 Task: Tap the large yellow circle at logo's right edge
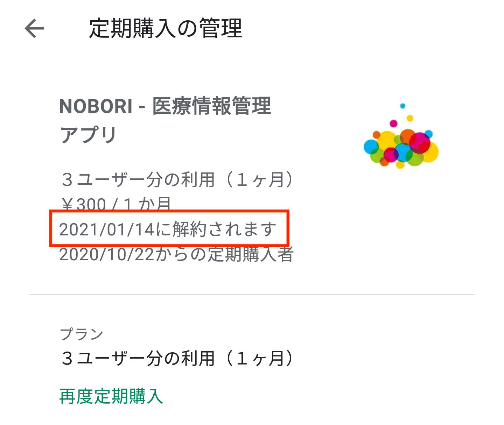431,153
